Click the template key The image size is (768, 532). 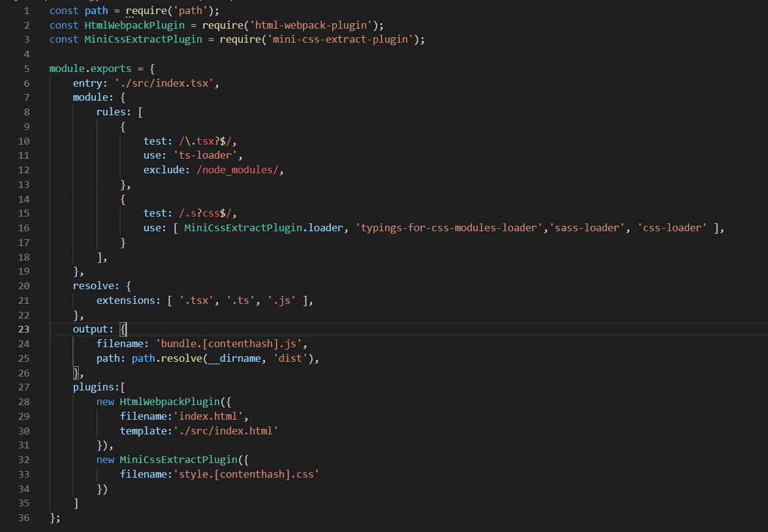[143, 431]
